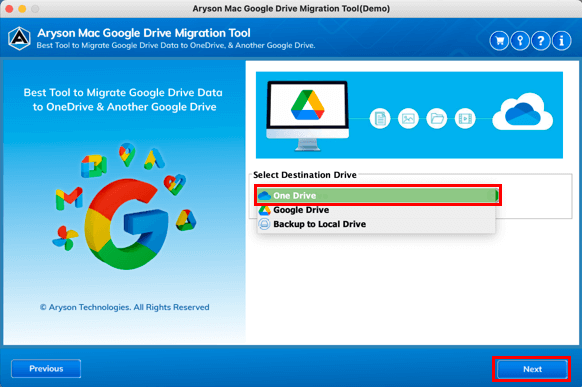Image resolution: width=582 pixels, height=387 pixels.
Task: Click the Google Drive triangle icon in list
Action: [x=264, y=210]
